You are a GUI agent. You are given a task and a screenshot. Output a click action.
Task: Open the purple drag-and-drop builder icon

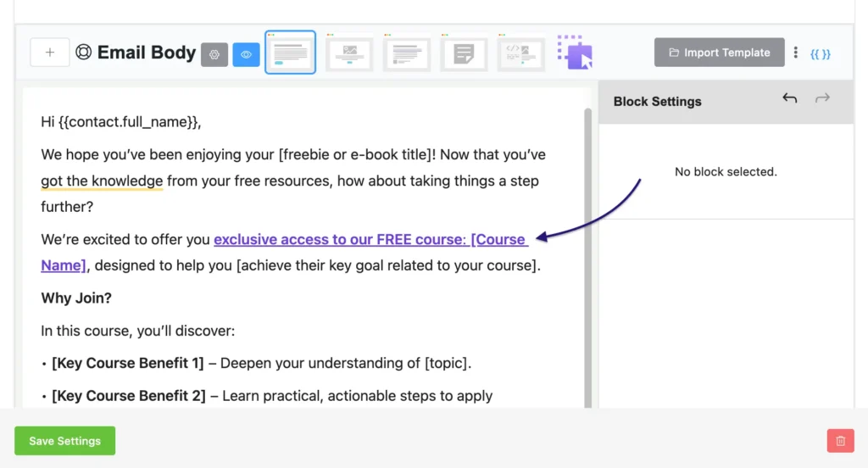pyautogui.click(x=576, y=52)
